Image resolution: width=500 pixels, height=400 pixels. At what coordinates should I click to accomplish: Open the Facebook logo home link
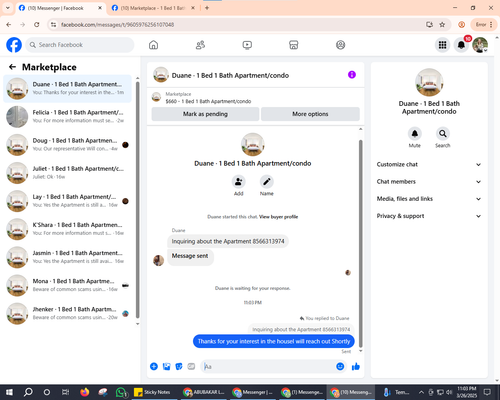pos(14,45)
